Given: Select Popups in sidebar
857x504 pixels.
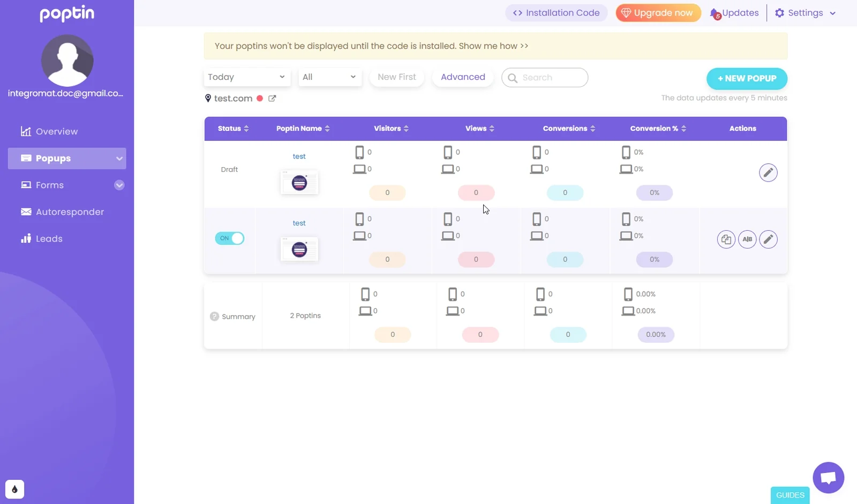Looking at the screenshot, I should tap(67, 159).
